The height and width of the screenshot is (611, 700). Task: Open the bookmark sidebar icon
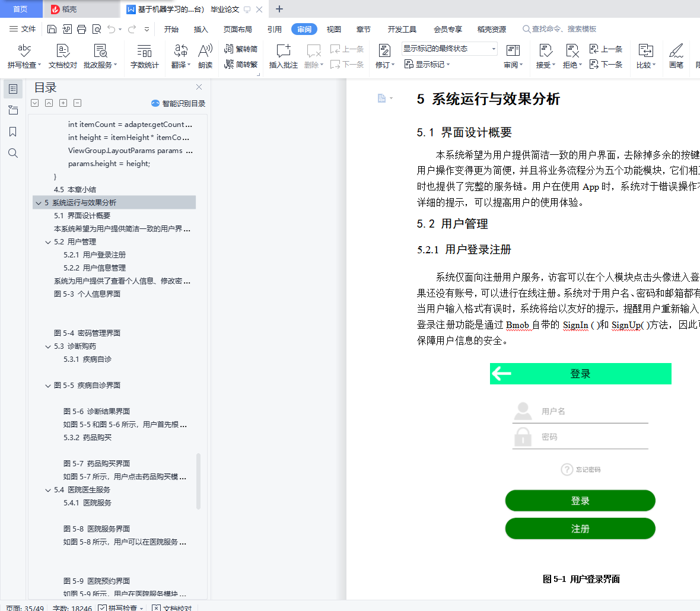[x=13, y=132]
